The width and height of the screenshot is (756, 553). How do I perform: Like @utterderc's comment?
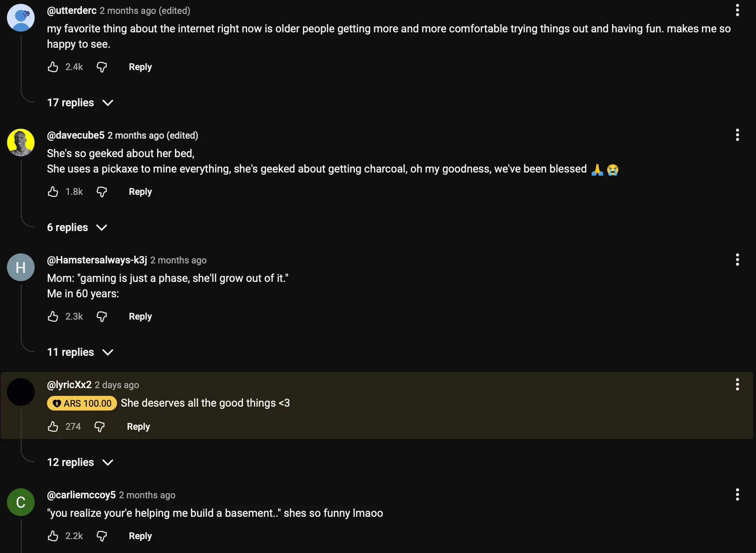[53, 67]
